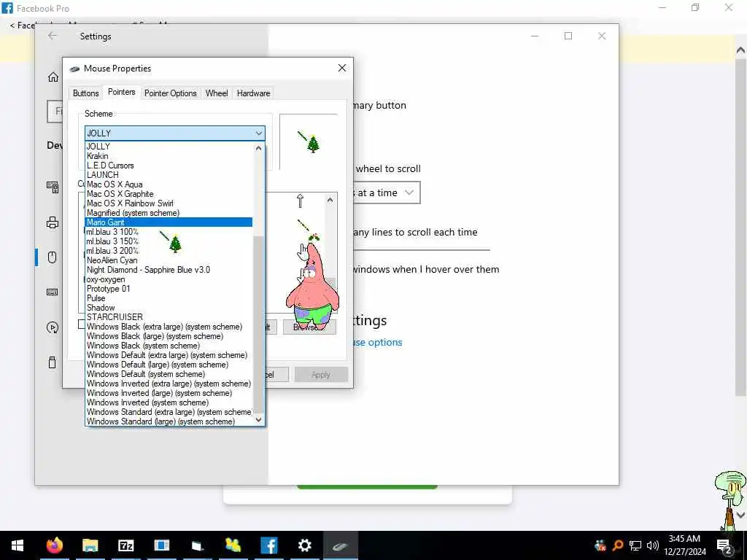This screenshot has width=747, height=560.
Task: Switch to the Pointers tab
Action: [122, 92]
